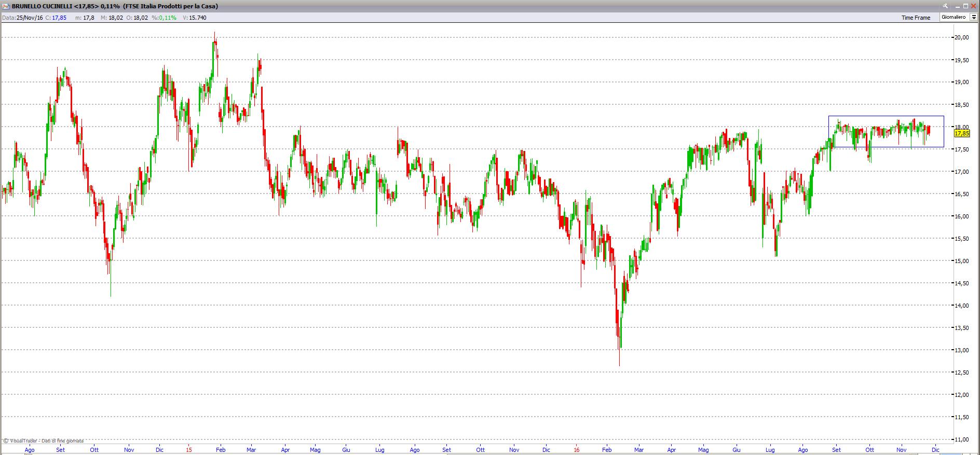980x455 pixels.
Task: Maximize the chart window
Action: pyautogui.click(x=965, y=6)
